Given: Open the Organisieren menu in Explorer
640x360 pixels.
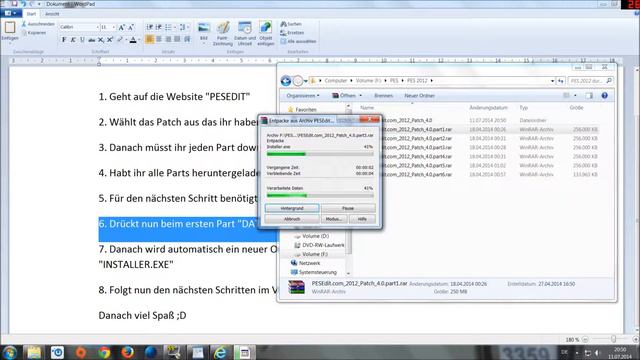Looking at the screenshot, I should (x=303, y=96).
